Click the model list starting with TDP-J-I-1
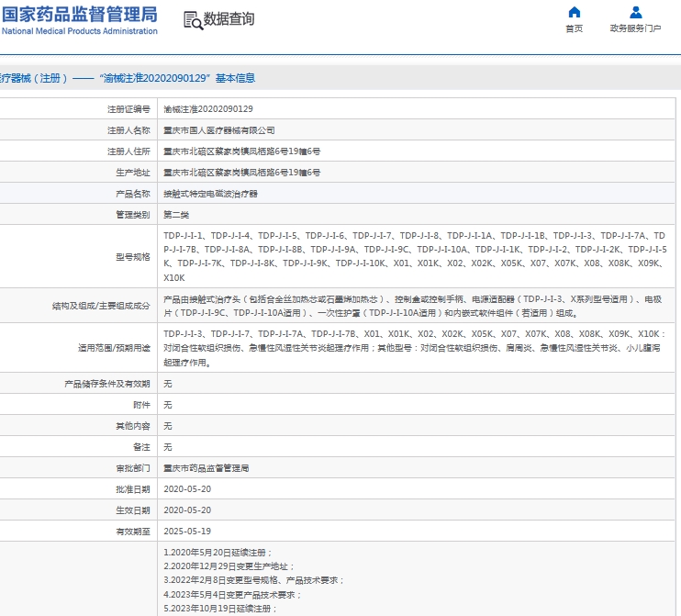This screenshot has width=681, height=616. [415, 256]
